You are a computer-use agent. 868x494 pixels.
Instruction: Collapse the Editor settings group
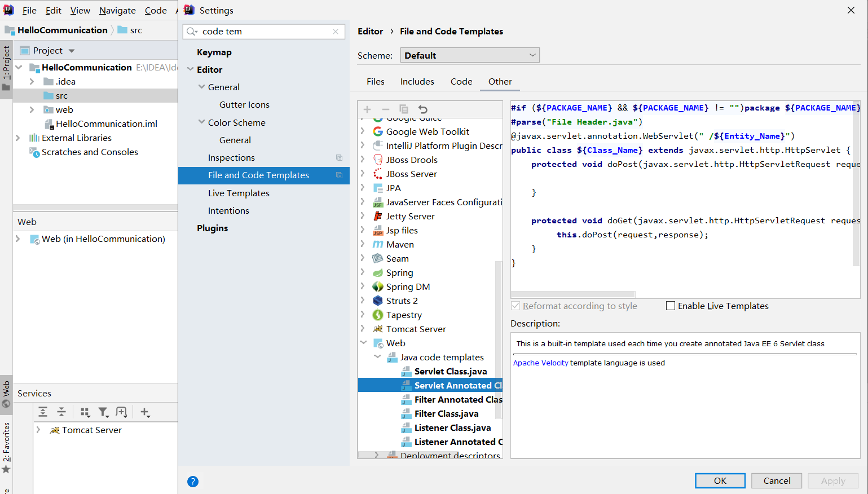click(191, 69)
